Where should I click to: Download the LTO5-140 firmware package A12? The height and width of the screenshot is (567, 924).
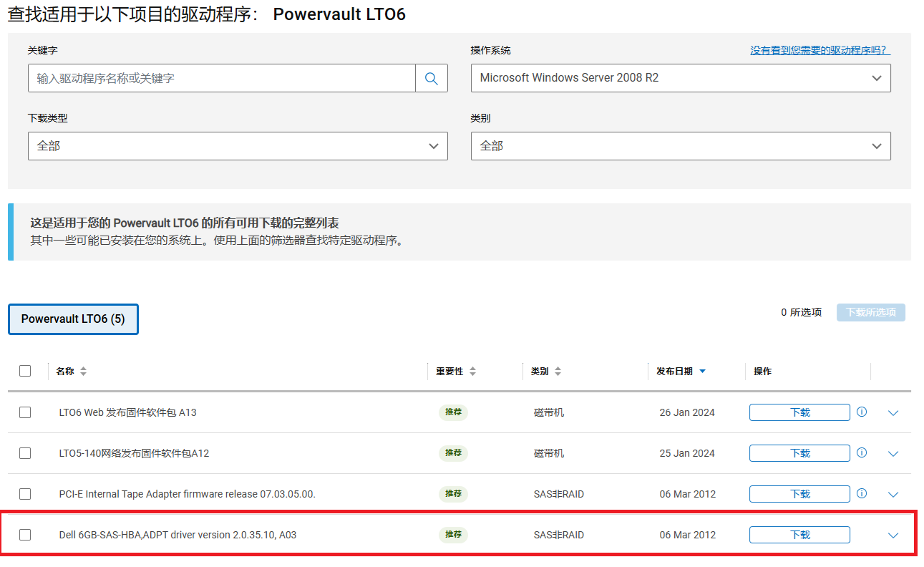pos(799,453)
